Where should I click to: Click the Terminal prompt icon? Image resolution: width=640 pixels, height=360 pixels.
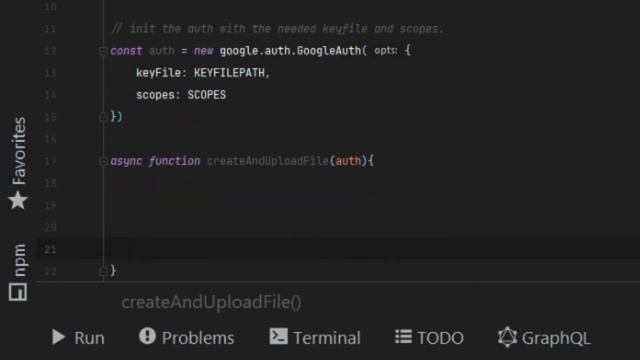(278, 336)
